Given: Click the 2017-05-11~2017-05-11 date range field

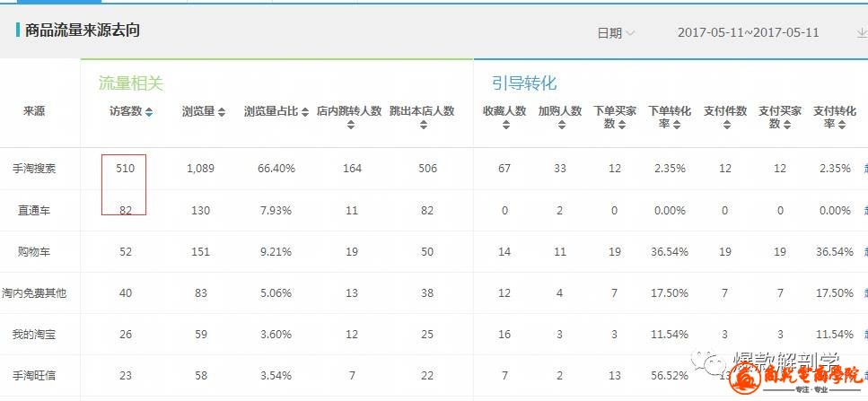Looking at the screenshot, I should pos(748,33).
